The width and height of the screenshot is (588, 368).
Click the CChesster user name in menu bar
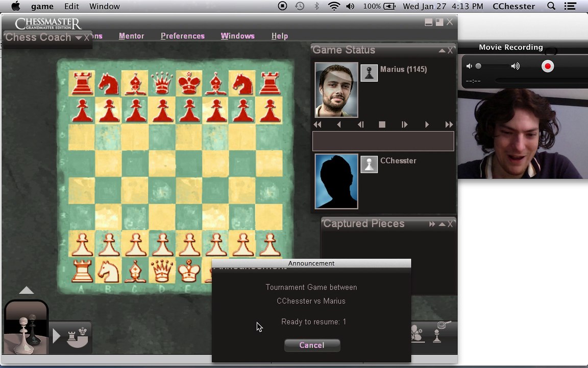[x=513, y=6]
